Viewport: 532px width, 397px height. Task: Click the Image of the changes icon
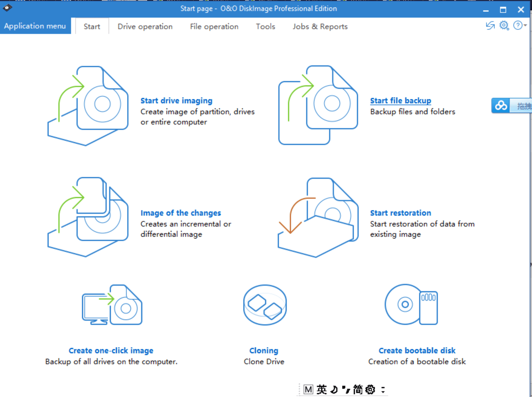click(x=88, y=217)
